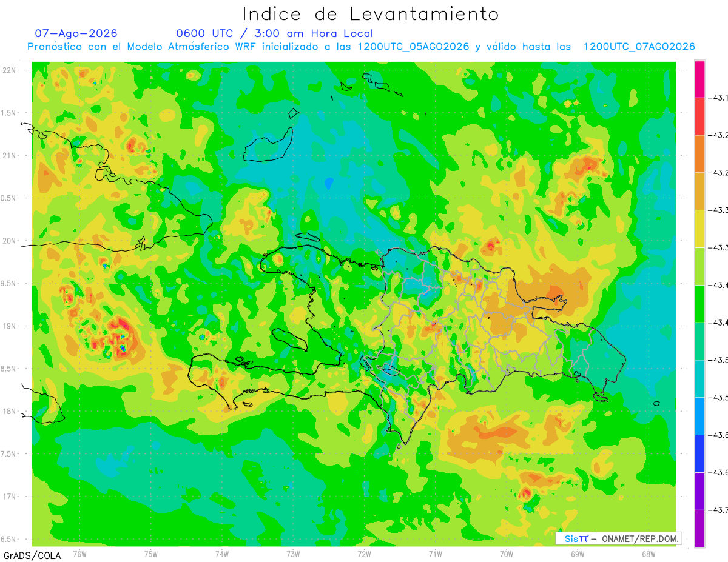Click the '1.5N' latitude label
The height and width of the screenshot is (562, 728).
tap(9, 113)
